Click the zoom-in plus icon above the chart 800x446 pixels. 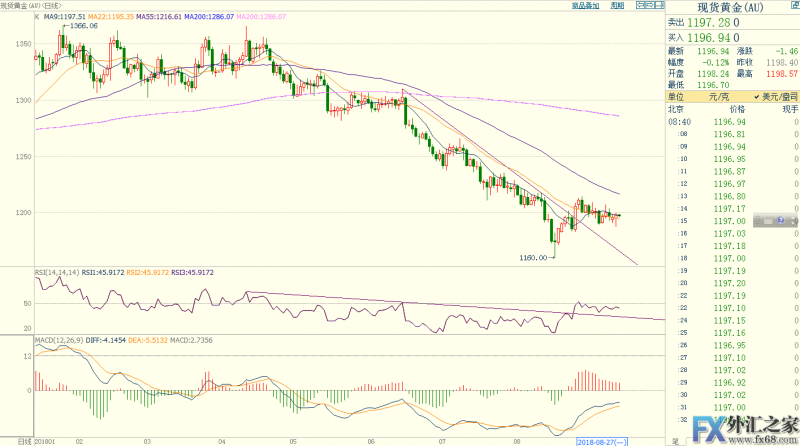[653, 6]
